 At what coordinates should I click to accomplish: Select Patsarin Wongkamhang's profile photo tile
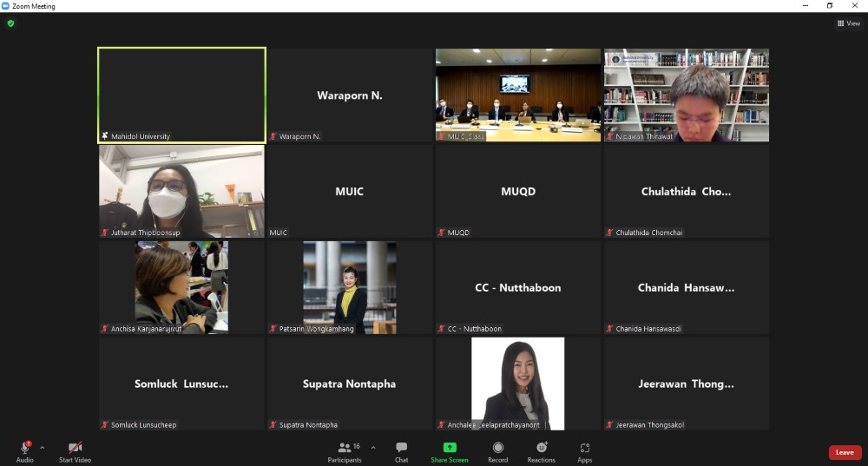click(x=350, y=287)
